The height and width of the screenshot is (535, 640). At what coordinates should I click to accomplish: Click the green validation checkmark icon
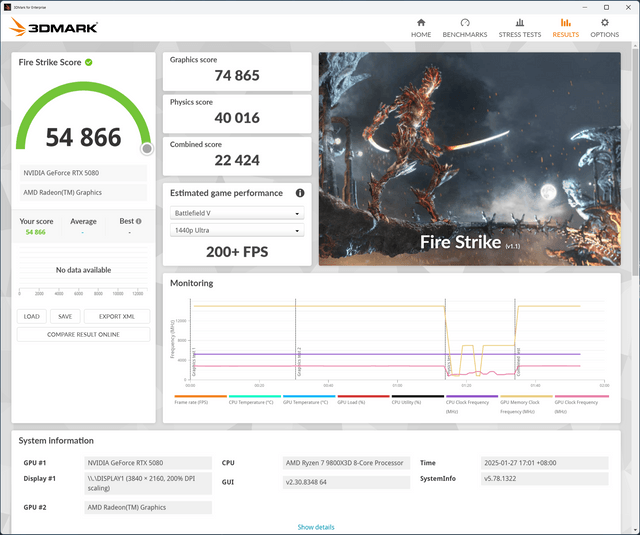pyautogui.click(x=89, y=62)
